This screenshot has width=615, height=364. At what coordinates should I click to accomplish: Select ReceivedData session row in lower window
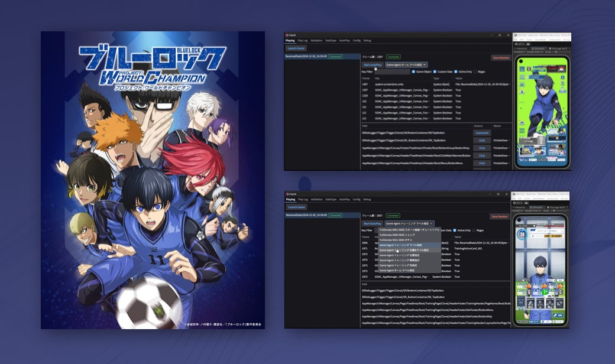322,215
